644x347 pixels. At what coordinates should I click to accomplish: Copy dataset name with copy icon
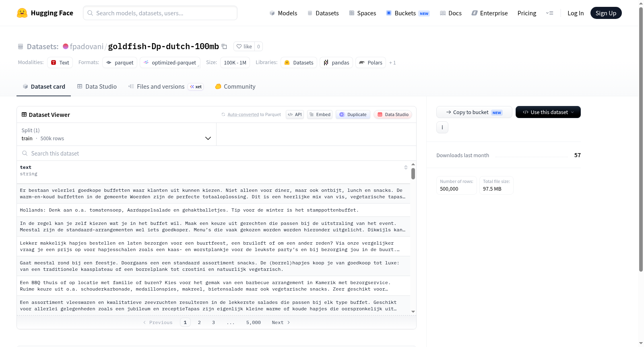coord(225,46)
